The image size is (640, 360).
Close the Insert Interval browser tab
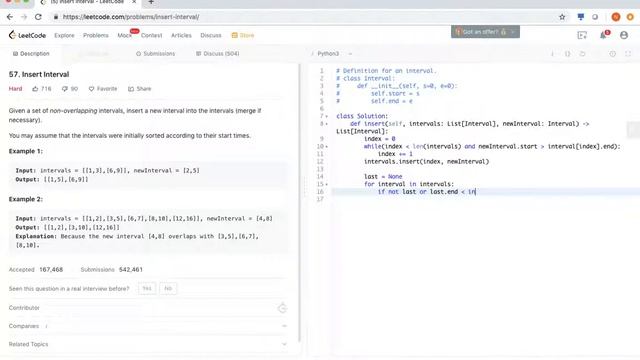pyautogui.click(x=134, y=2)
